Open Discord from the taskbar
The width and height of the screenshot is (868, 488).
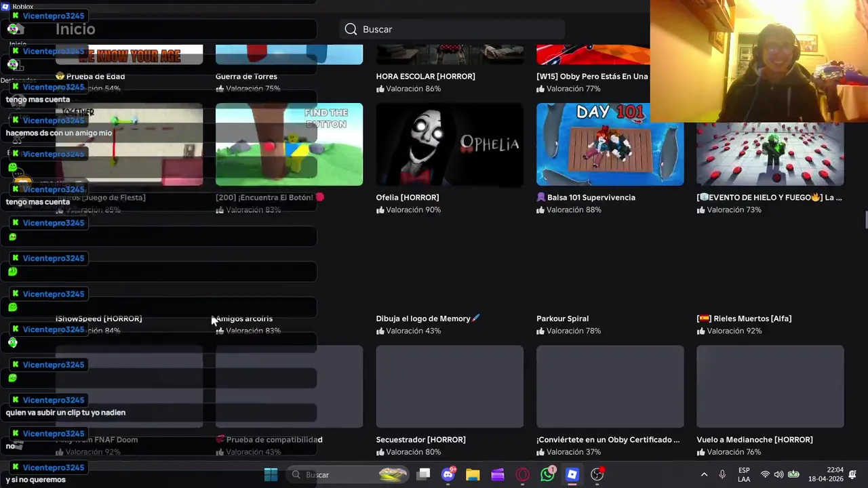(x=448, y=474)
